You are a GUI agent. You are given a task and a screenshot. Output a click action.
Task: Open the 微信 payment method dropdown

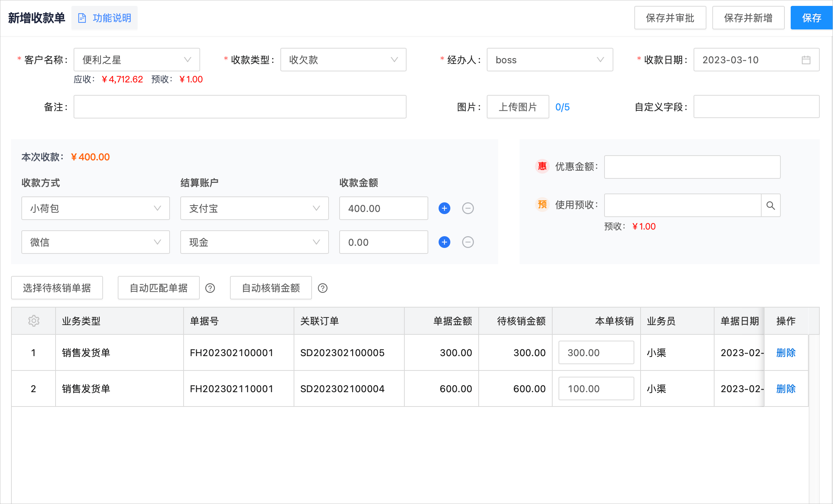coord(96,242)
